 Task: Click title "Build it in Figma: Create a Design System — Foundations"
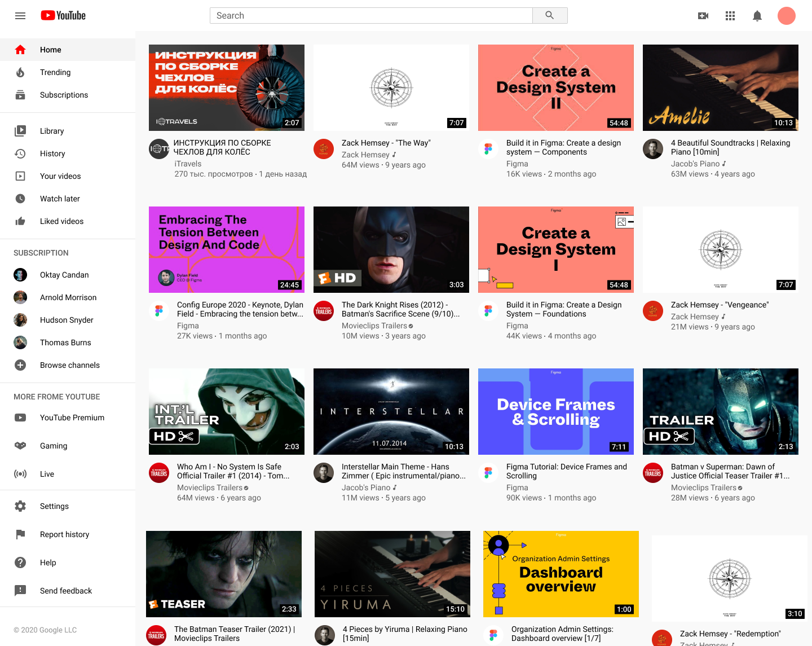(x=564, y=309)
